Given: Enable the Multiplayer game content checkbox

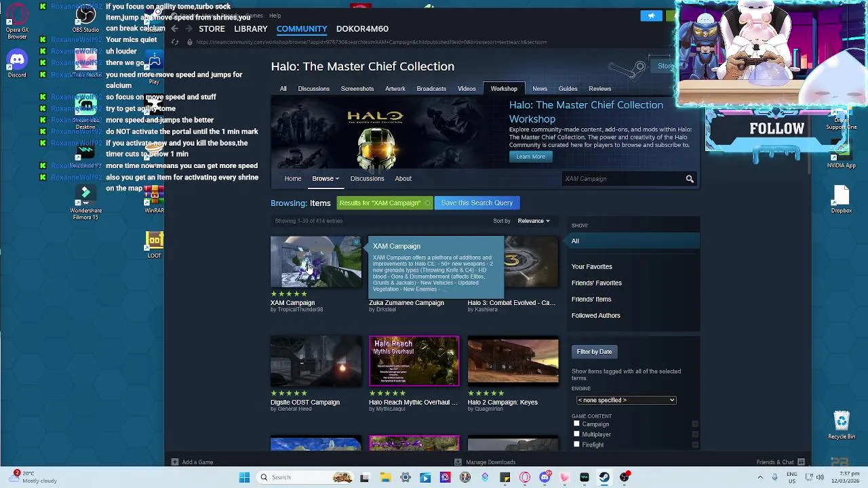Looking at the screenshot, I should (576, 434).
